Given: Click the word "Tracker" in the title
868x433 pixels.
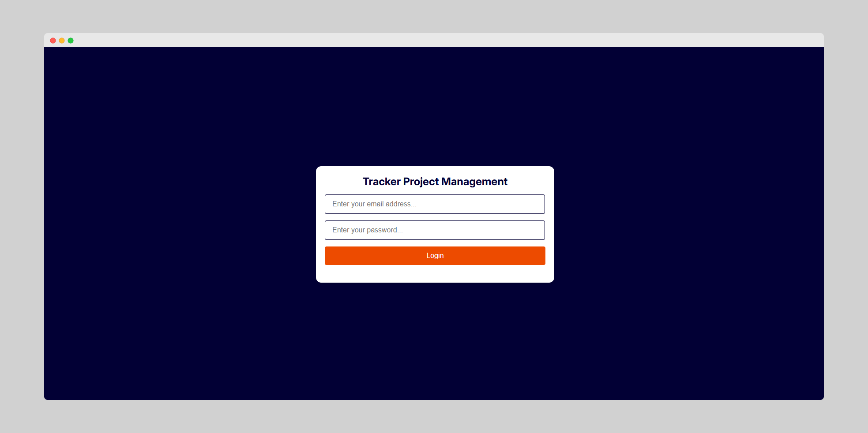Looking at the screenshot, I should [381, 182].
